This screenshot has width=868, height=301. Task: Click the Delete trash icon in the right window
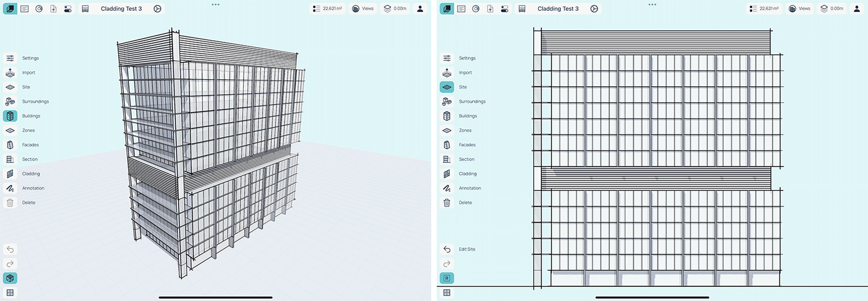click(x=447, y=203)
